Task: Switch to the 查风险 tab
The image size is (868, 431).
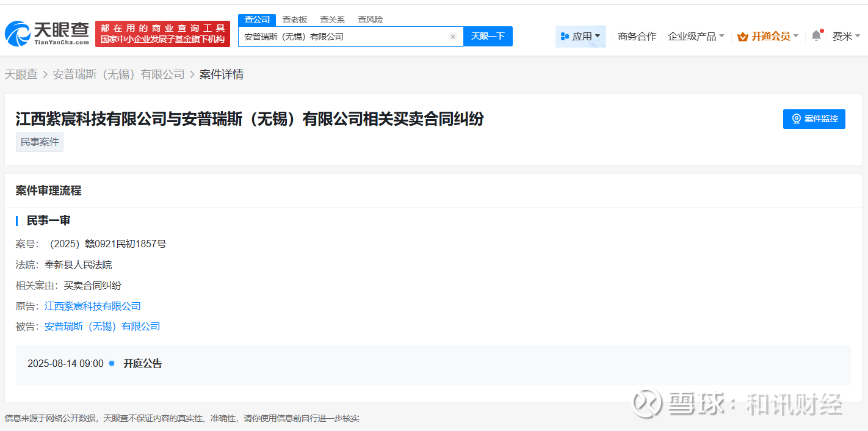Action: [371, 20]
